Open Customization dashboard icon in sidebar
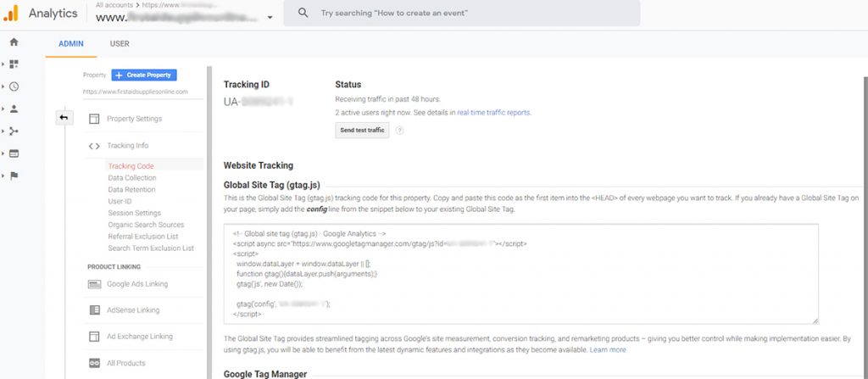 pos(14,64)
